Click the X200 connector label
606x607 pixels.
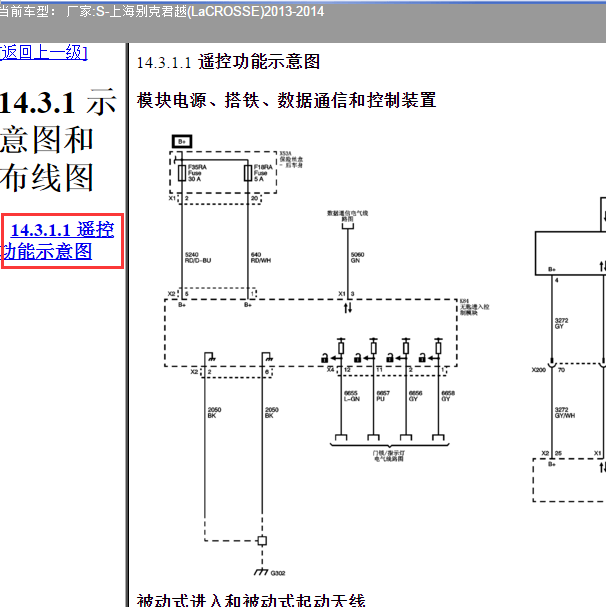click(539, 370)
